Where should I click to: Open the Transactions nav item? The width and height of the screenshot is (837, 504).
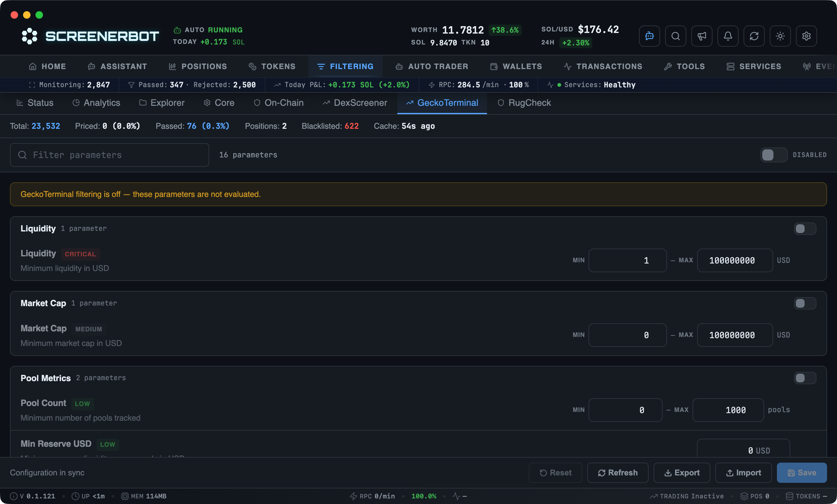[x=603, y=67]
